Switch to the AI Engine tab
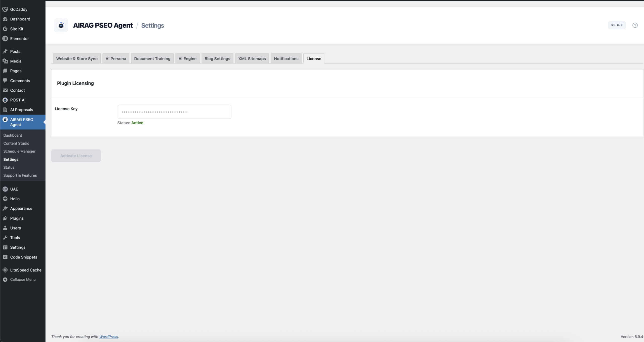Viewport: 644px width, 342px height. [187, 59]
